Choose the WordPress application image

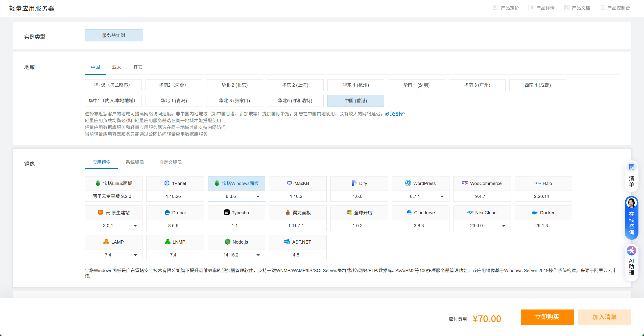pyautogui.click(x=420, y=184)
